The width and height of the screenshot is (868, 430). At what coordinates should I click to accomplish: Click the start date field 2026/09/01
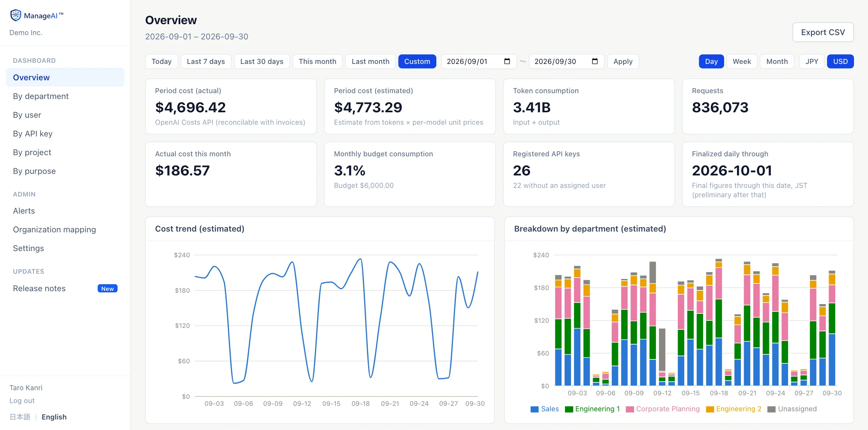[478, 61]
